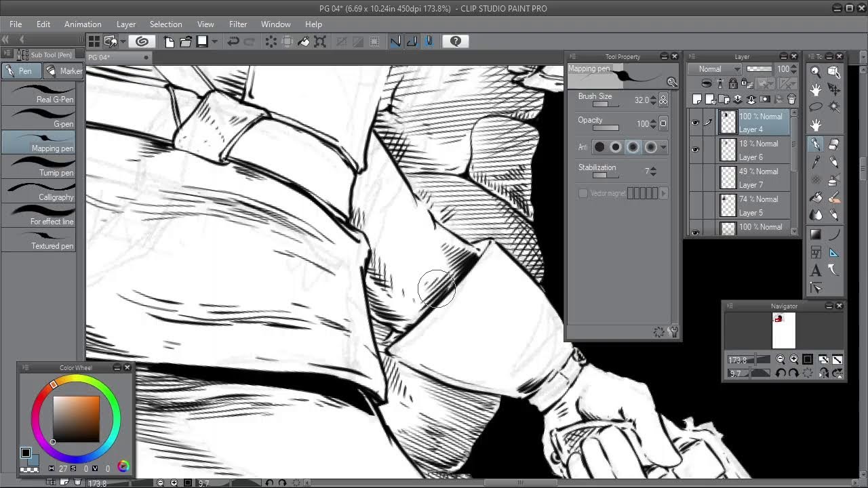Expand the anti-aliasing options dropdown arrow
This screenshot has height=488, width=868.
click(663, 147)
